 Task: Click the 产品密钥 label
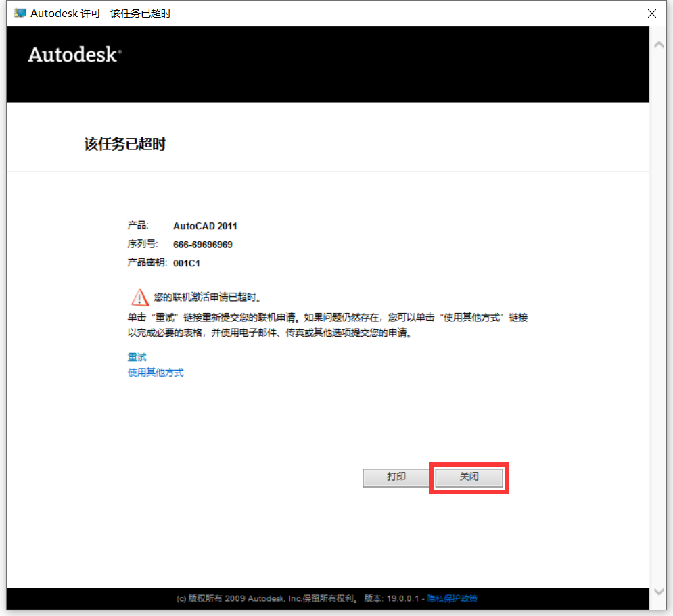coord(147,262)
